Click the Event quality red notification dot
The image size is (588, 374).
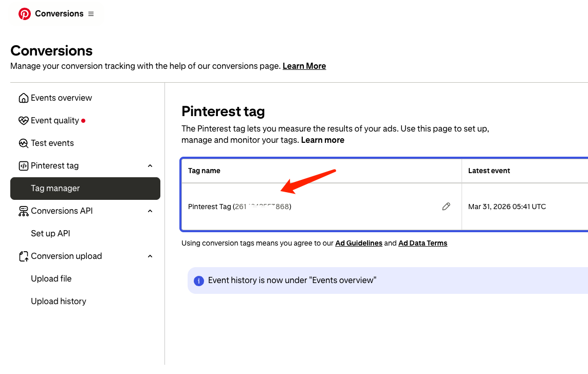point(83,121)
